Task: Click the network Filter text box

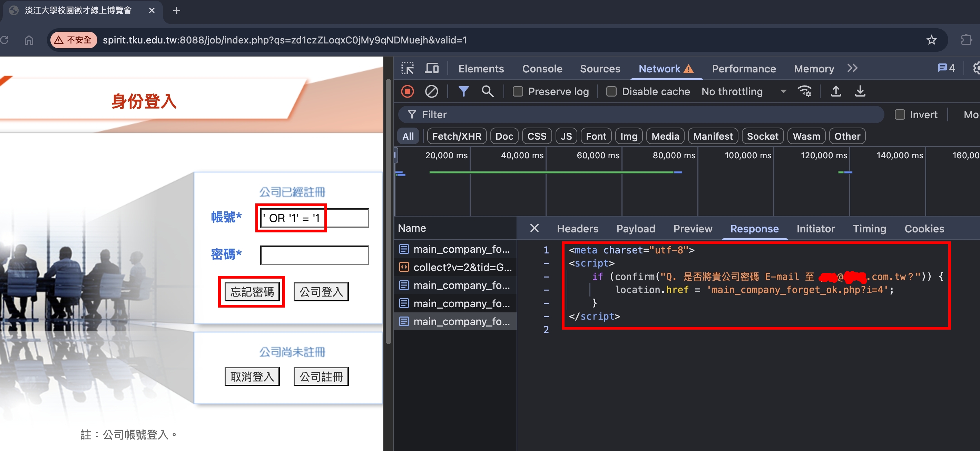Action: click(x=641, y=114)
